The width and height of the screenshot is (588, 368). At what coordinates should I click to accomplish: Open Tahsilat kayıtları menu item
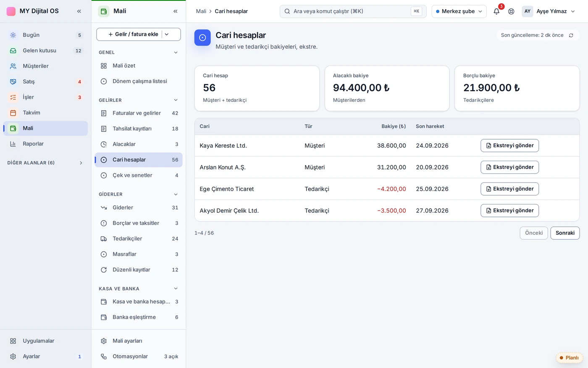[139, 129]
